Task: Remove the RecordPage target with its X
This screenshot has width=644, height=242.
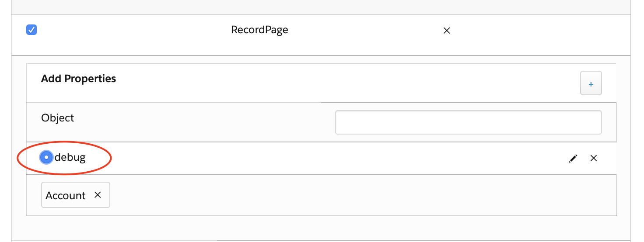Action: (447, 31)
